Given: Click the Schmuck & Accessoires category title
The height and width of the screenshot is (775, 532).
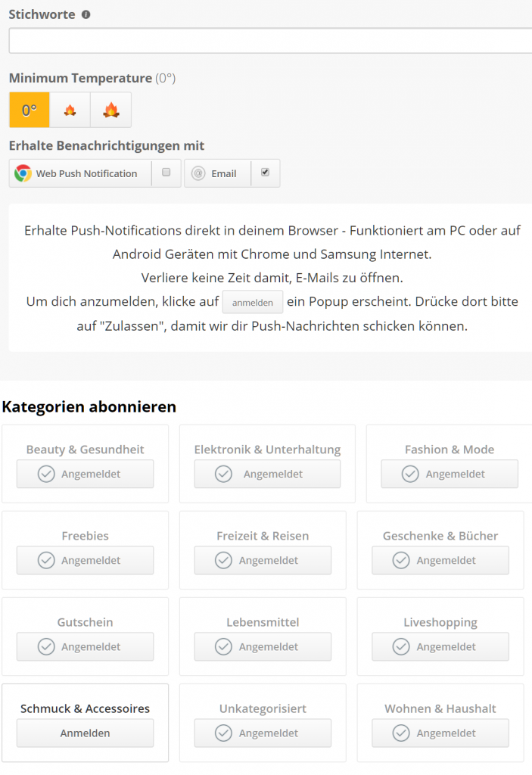Looking at the screenshot, I should coord(85,708).
